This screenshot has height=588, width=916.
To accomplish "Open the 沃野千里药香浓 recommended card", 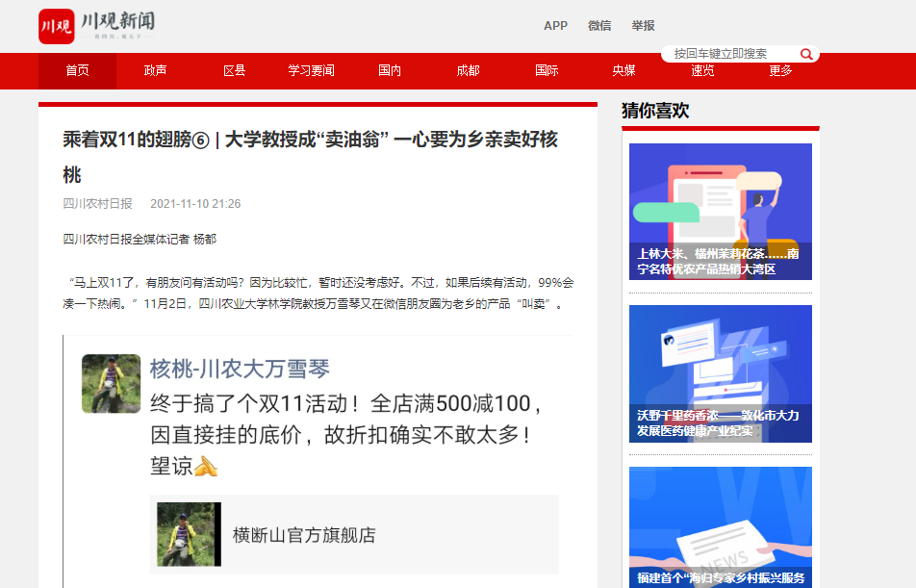I will [721, 373].
